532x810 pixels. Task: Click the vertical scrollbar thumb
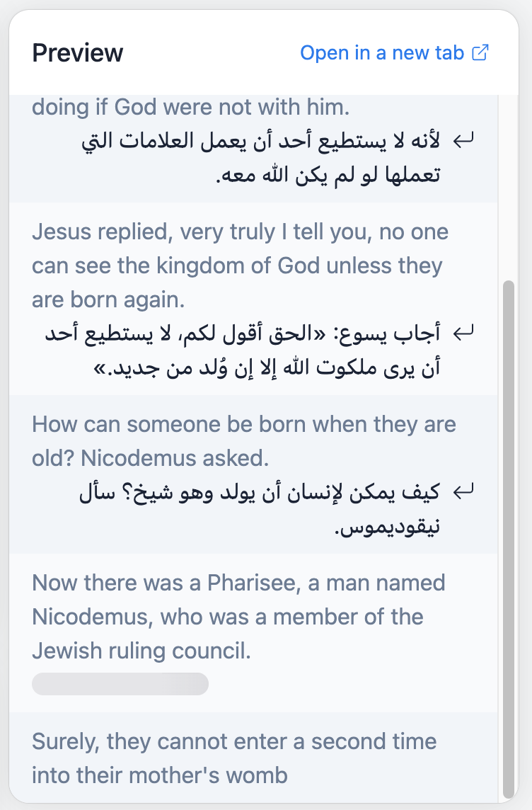point(508,538)
